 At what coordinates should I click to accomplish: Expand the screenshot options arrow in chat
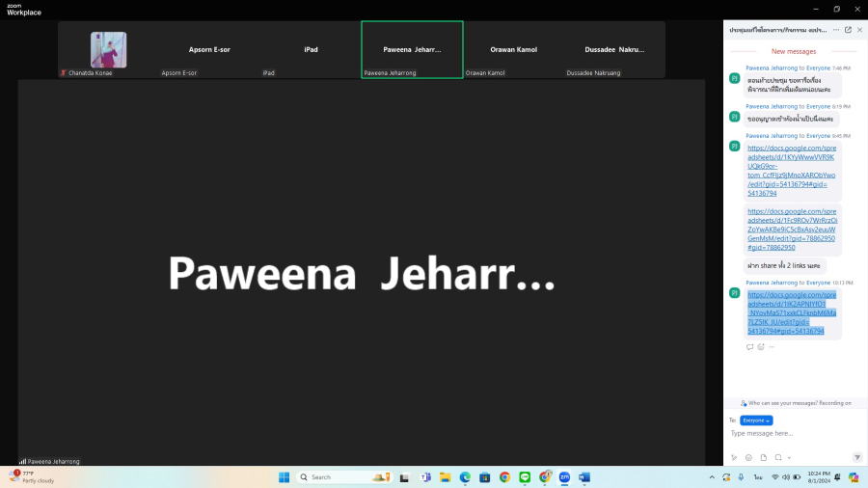(789, 458)
